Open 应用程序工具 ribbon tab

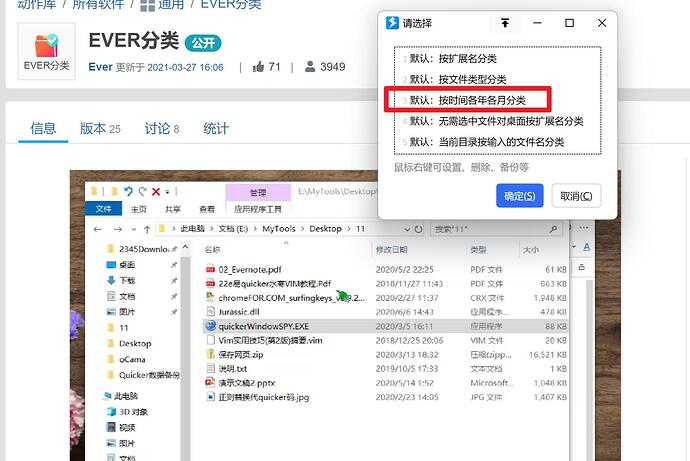tap(258, 209)
